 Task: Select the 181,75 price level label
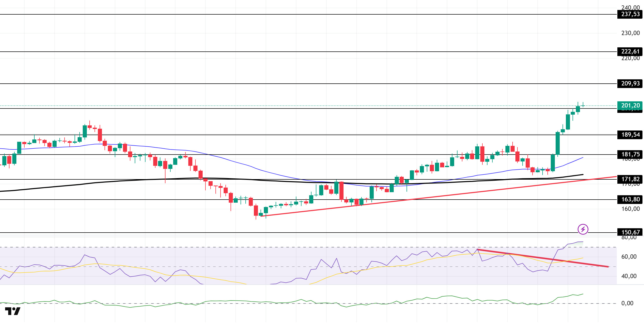[x=630, y=155]
